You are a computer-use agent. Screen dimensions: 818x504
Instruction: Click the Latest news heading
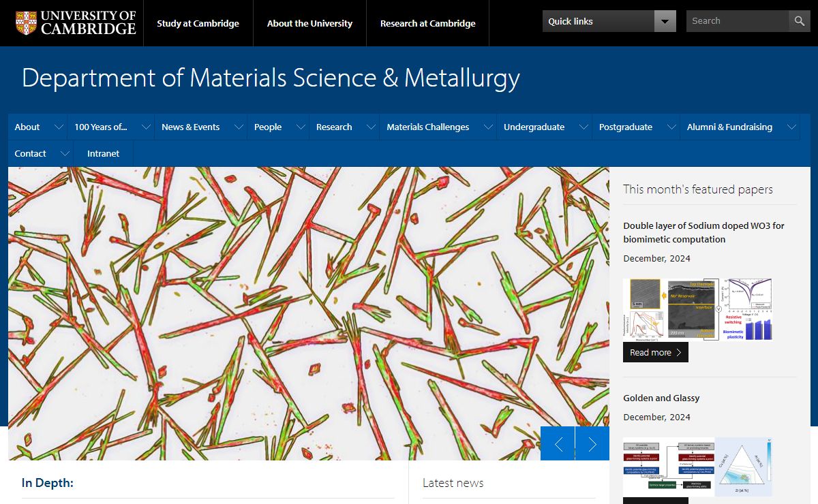pos(453,483)
